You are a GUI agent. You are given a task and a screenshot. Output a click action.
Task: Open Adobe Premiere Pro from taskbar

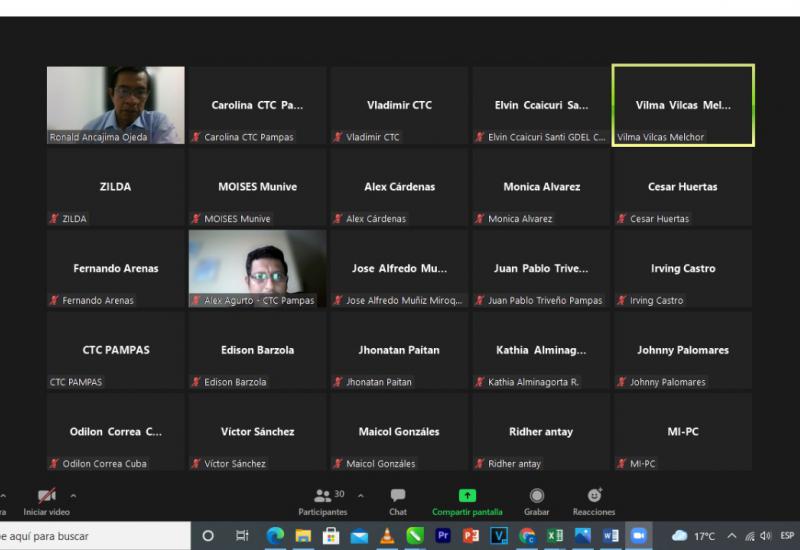(x=443, y=536)
